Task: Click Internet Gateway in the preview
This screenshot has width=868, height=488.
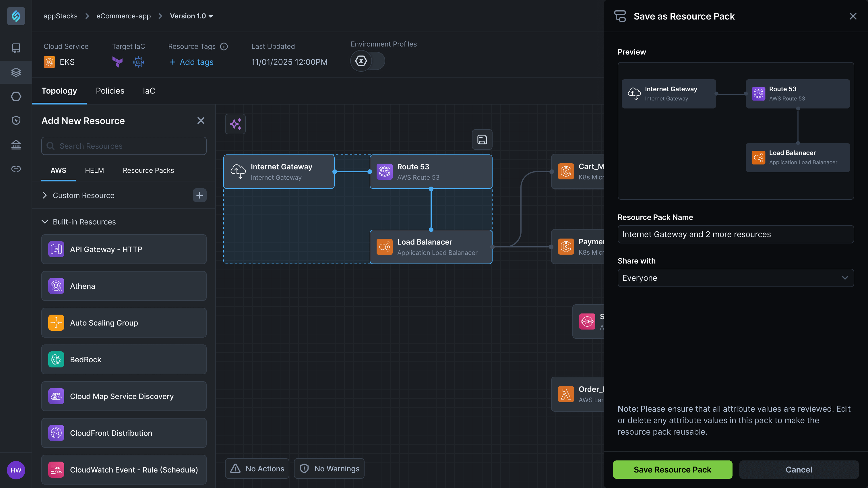Action: pos(669,94)
